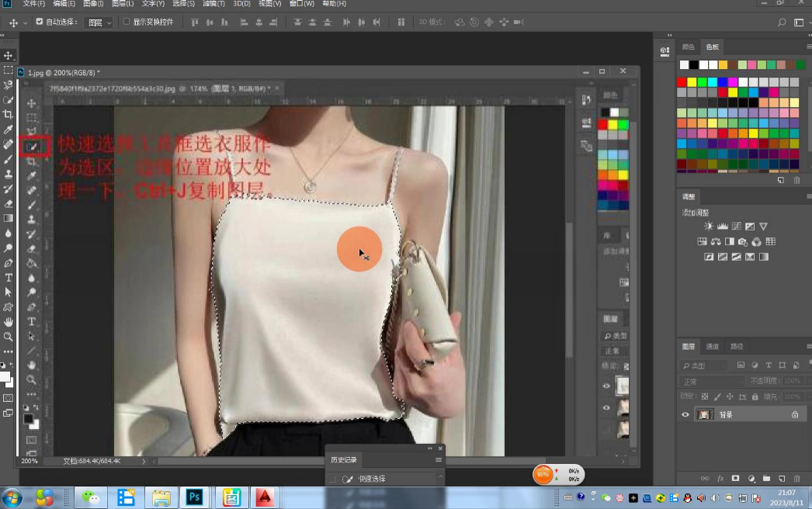Screen dimensions: 812x509
Task: Switch to the 路径 tab
Action: click(x=737, y=346)
